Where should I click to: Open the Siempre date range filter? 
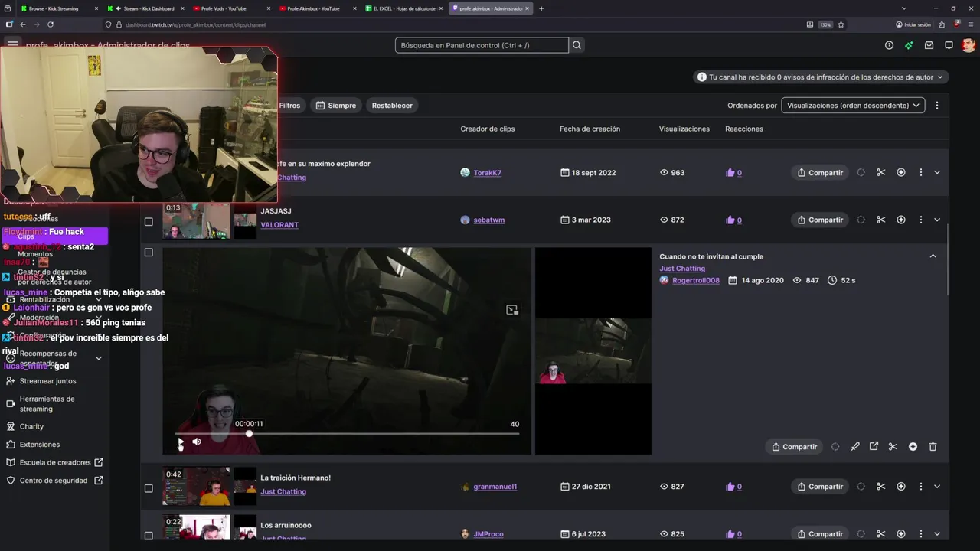[x=336, y=106]
